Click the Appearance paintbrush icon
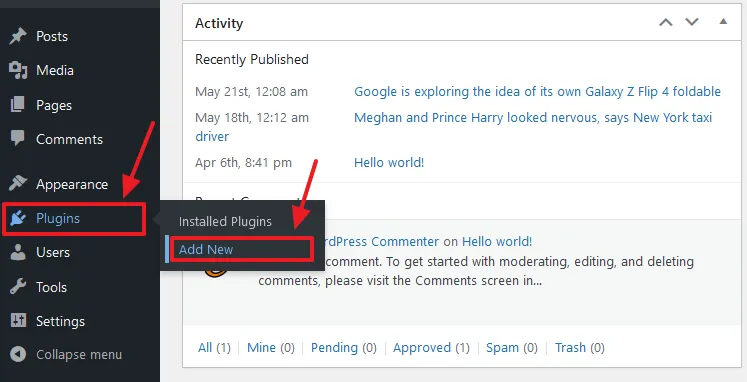Image resolution: width=747 pixels, height=382 pixels. [18, 184]
